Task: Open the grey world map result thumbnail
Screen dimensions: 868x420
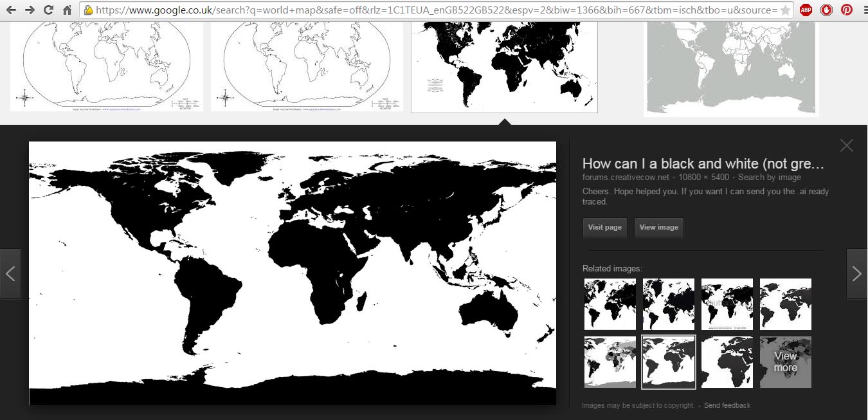Action: (731, 69)
